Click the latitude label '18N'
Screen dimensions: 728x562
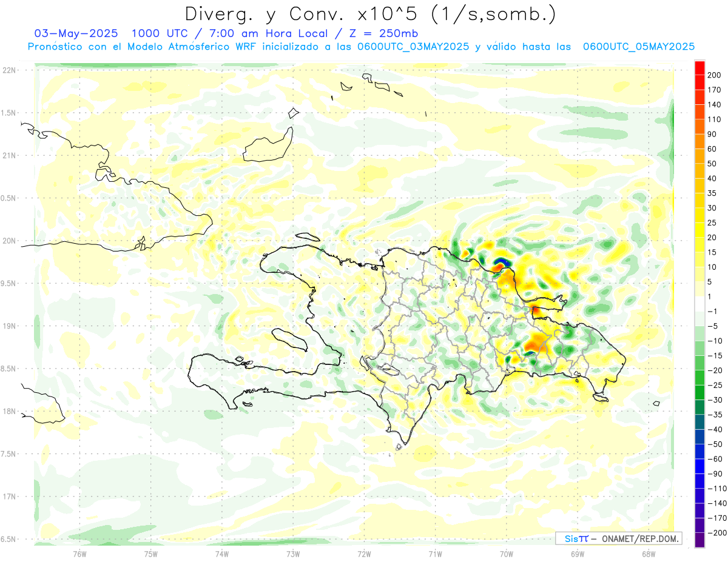[10, 411]
